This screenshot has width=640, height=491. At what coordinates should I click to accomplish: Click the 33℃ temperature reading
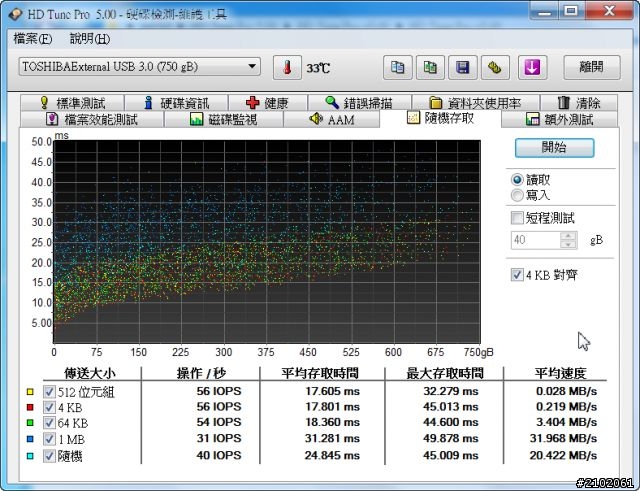coord(318,68)
